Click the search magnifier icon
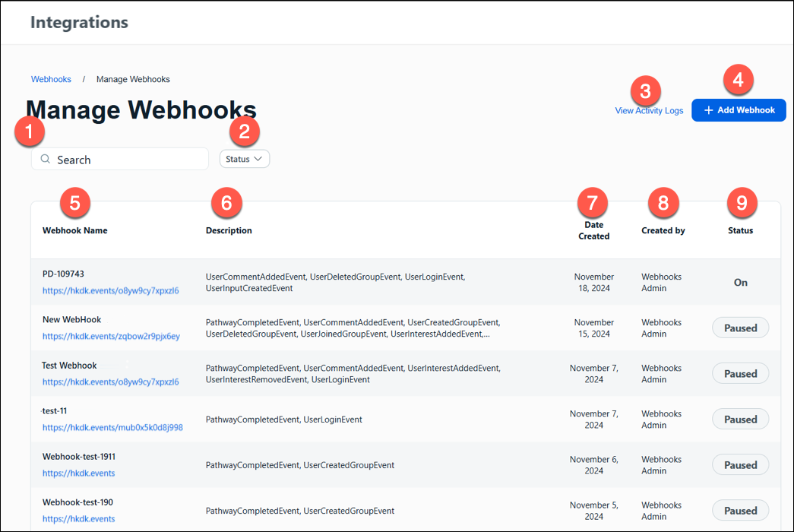 [45, 159]
